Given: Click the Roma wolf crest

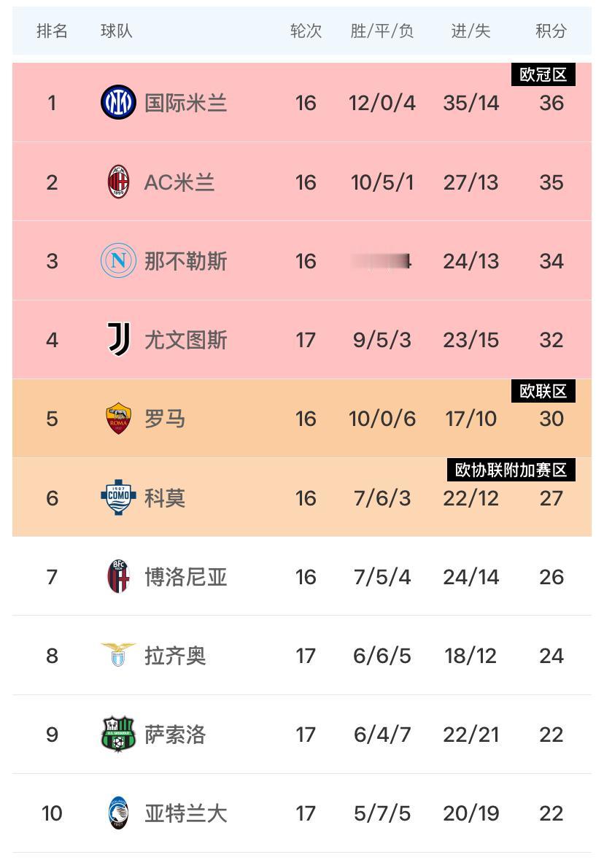Looking at the screenshot, I should 118,419.
